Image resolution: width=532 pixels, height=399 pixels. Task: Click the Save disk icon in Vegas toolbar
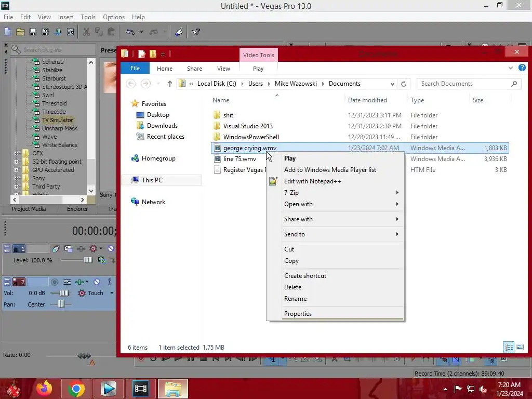pyautogui.click(x=33, y=32)
